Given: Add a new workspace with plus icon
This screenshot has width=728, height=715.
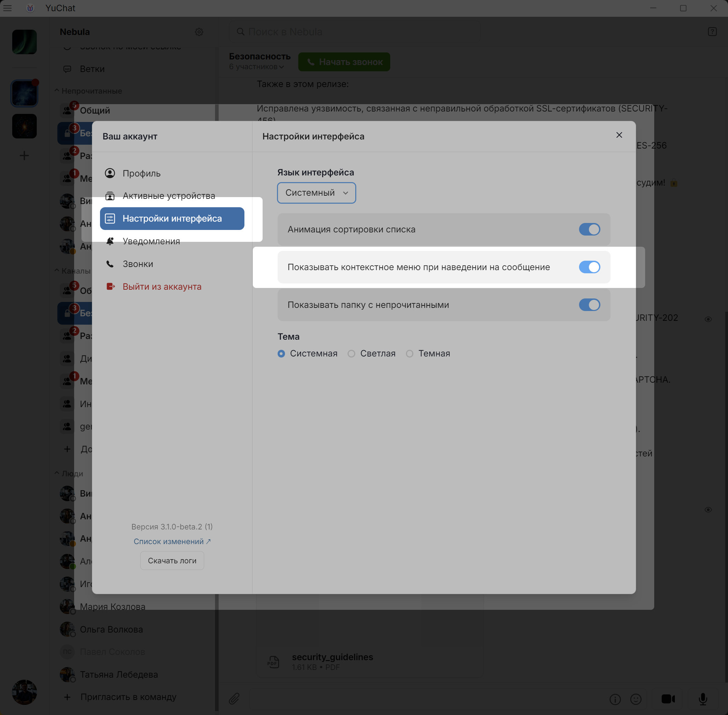Looking at the screenshot, I should pyautogui.click(x=24, y=156).
